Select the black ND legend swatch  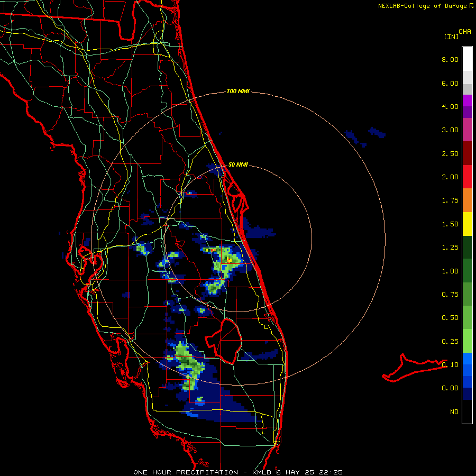pos(467,411)
